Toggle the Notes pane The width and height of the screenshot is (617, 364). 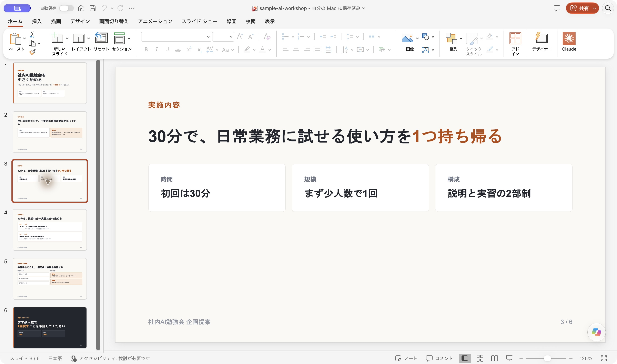(x=406, y=358)
